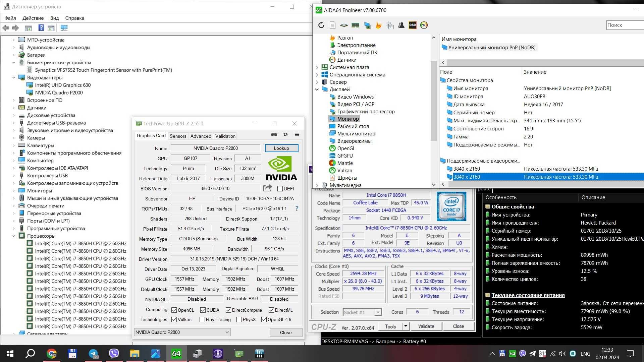Click the CPU-Z Validate button
Screen dimensions: 644x362
tap(426, 326)
